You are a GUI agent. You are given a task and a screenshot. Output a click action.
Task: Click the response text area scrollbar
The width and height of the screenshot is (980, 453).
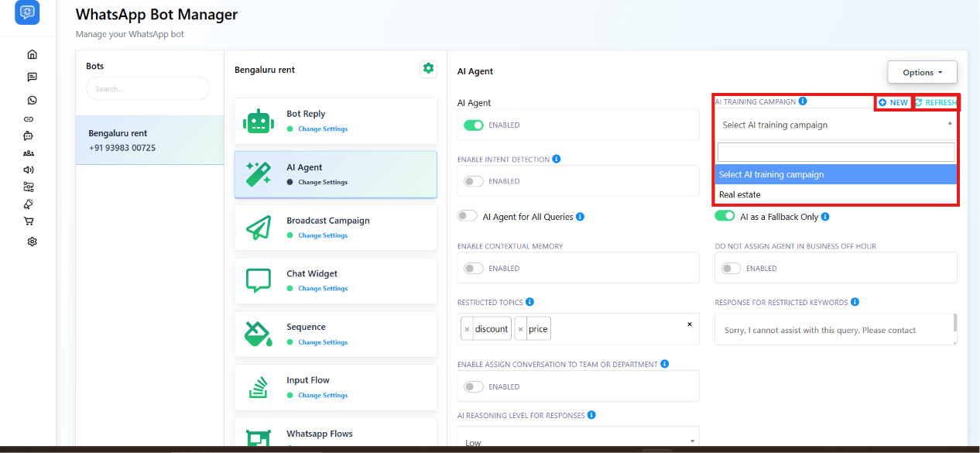coord(954,322)
